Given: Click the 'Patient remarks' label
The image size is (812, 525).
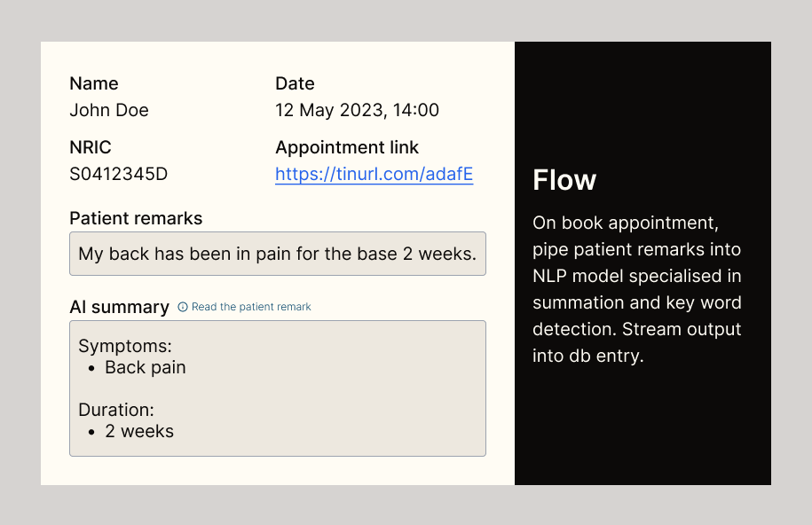Looking at the screenshot, I should pos(136,218).
